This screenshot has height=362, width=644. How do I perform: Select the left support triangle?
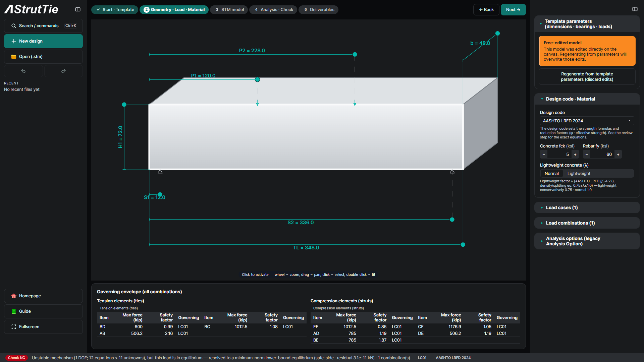(160, 172)
